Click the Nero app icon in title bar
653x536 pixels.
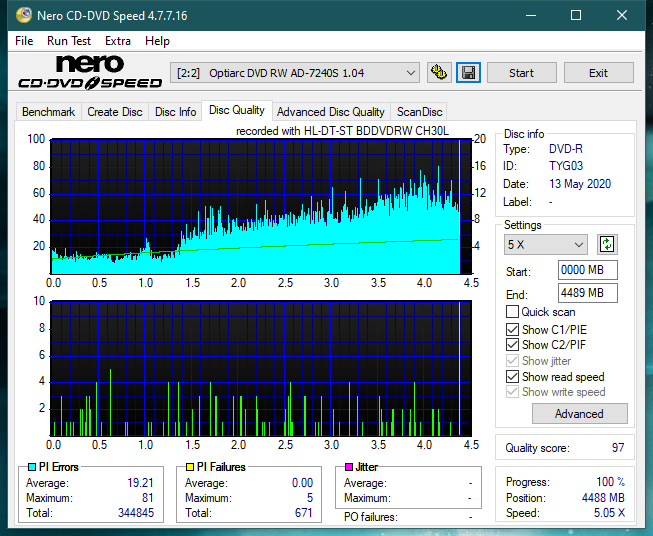[23, 15]
